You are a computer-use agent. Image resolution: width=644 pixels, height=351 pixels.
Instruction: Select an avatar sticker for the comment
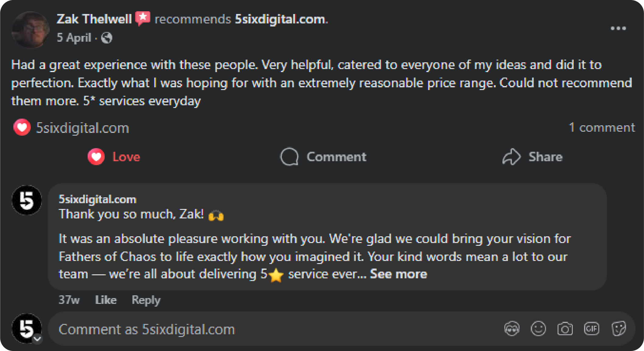tap(512, 328)
